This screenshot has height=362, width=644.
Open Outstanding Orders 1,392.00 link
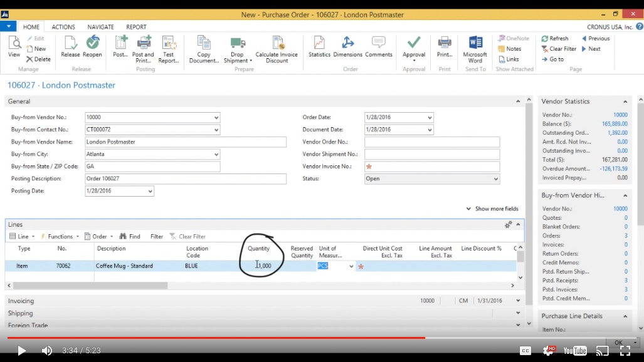click(617, 133)
